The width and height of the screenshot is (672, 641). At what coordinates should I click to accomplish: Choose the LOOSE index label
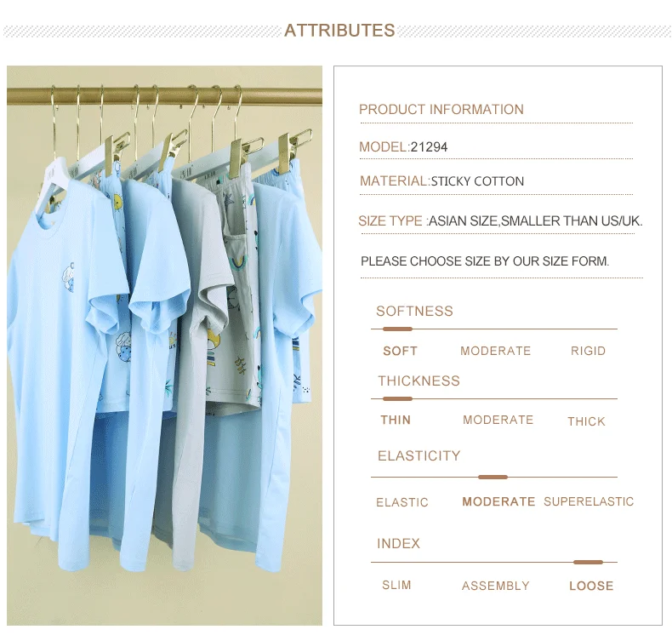pyautogui.click(x=591, y=586)
